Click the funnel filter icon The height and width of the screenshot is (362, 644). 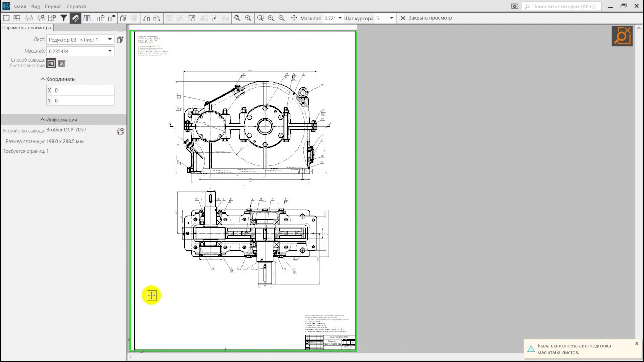(64, 18)
